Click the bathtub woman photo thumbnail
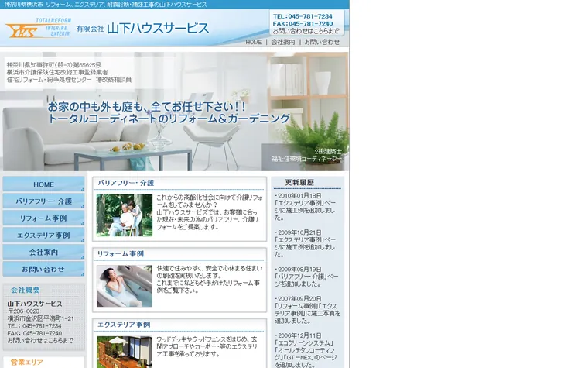The image size is (588, 368). click(x=125, y=286)
